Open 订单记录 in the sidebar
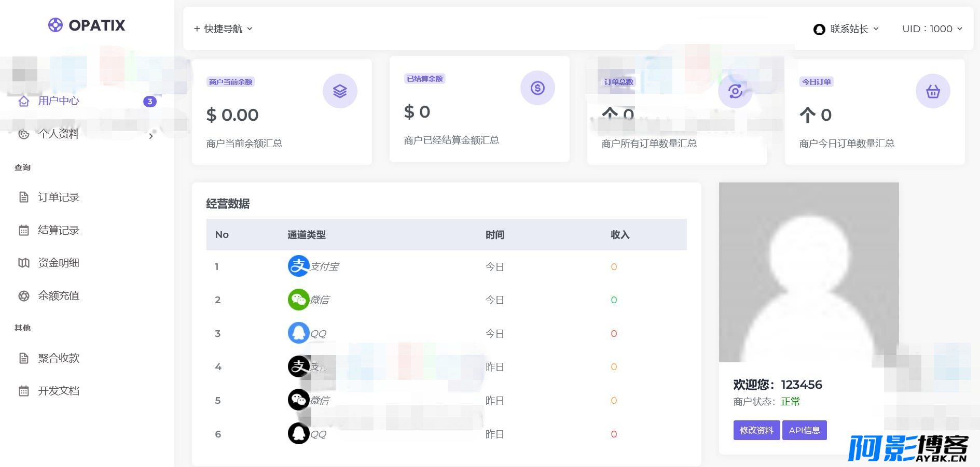Image resolution: width=980 pixels, height=467 pixels. [59, 197]
